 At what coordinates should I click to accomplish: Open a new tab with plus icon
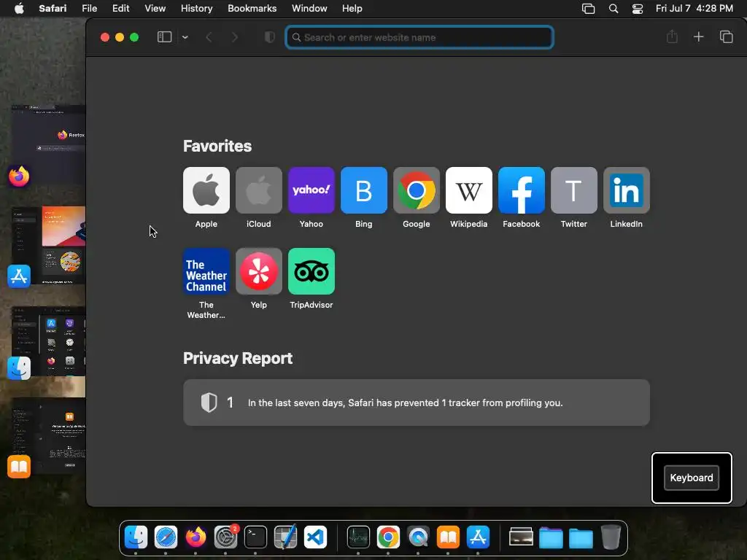(x=698, y=36)
